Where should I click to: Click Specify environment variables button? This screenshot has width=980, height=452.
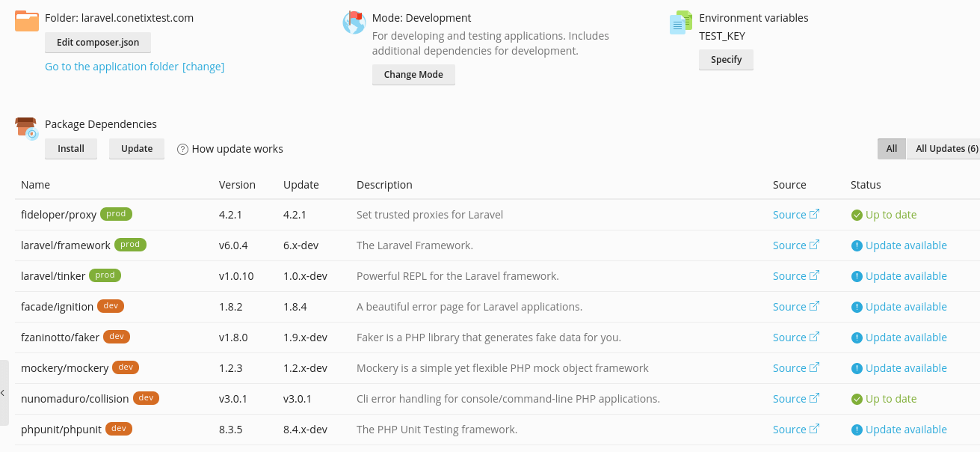pyautogui.click(x=726, y=60)
